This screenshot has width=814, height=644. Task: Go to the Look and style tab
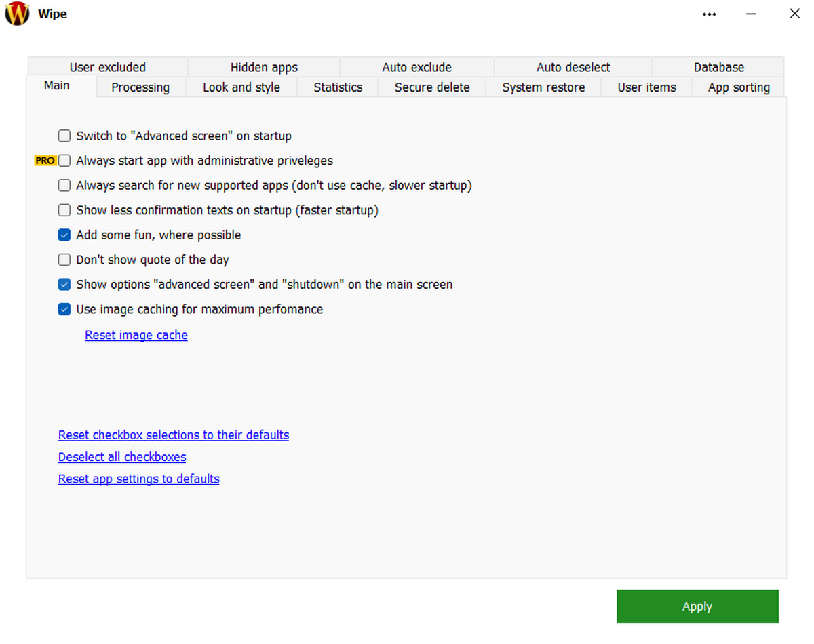[x=241, y=87]
